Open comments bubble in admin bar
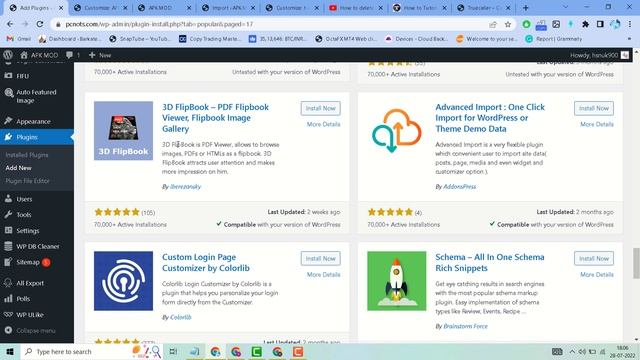The height and width of the screenshot is (360, 640). click(72, 55)
